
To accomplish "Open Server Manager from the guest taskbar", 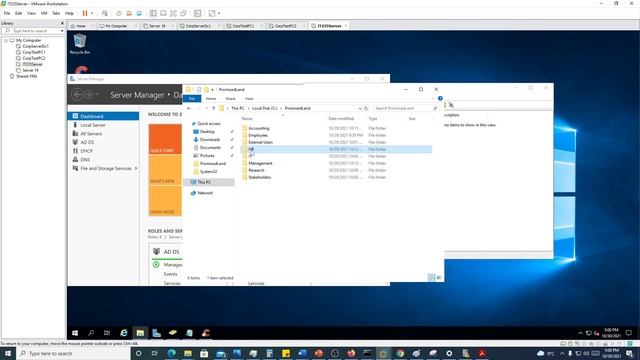I will [157, 333].
